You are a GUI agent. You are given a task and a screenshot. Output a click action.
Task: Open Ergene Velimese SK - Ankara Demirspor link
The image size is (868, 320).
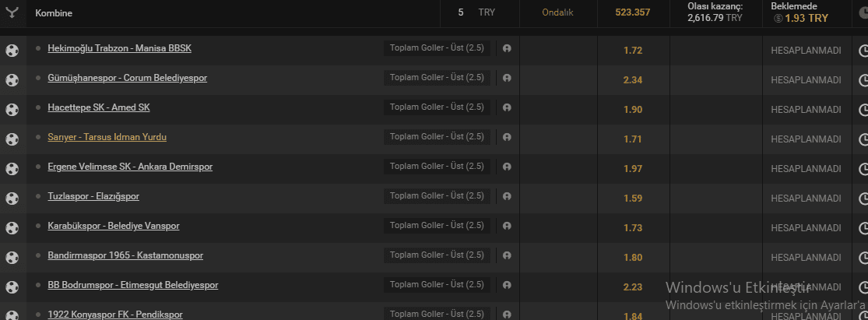point(130,167)
